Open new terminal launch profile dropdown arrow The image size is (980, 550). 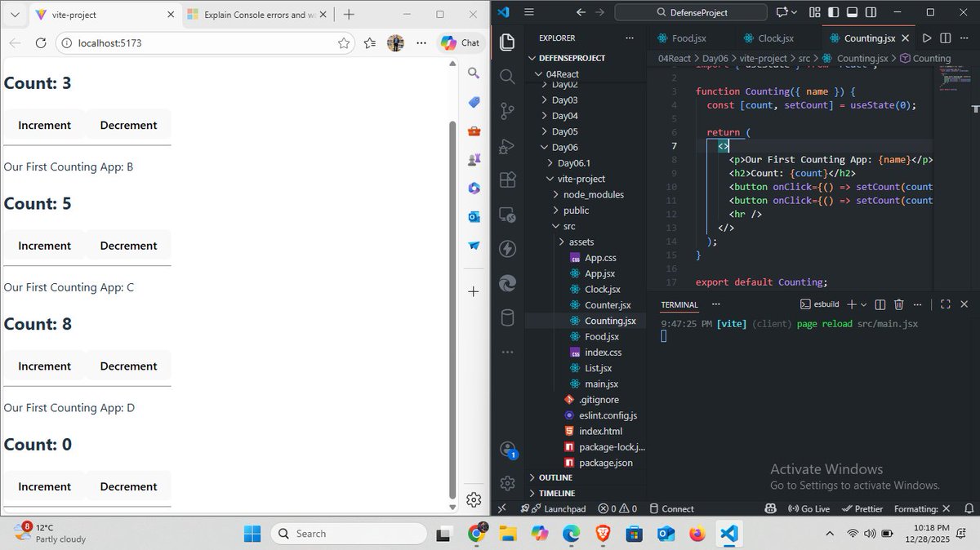pos(863,304)
